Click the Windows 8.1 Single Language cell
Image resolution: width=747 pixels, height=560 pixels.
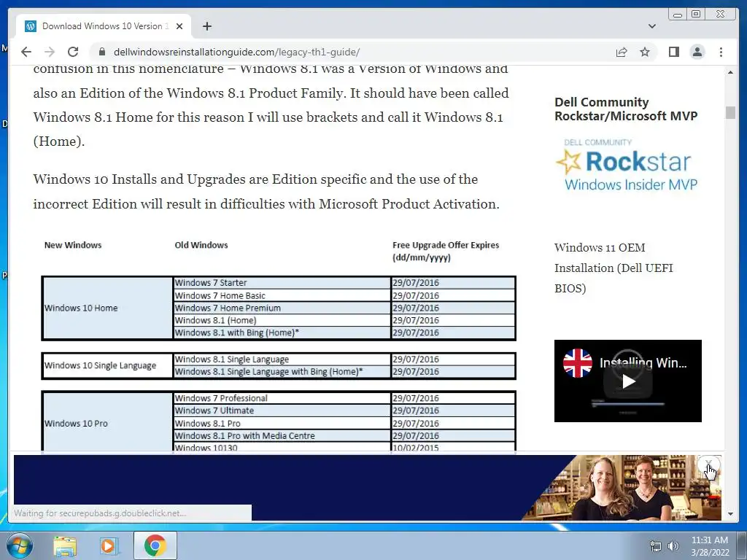[x=282, y=359]
